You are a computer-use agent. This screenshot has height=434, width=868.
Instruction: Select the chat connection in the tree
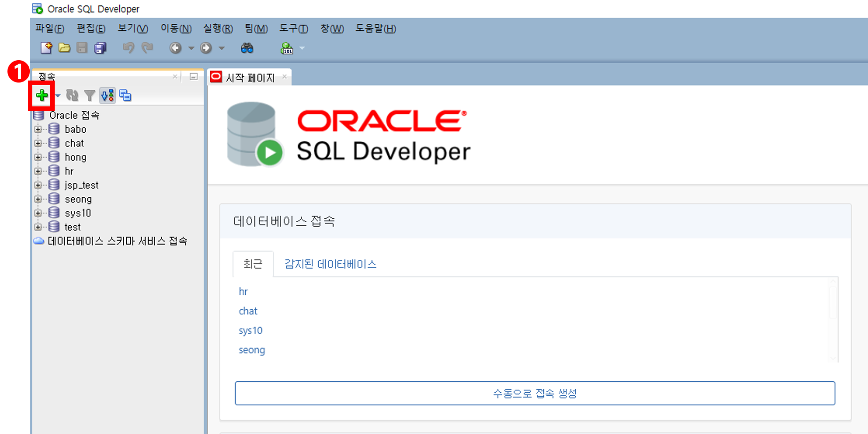75,143
